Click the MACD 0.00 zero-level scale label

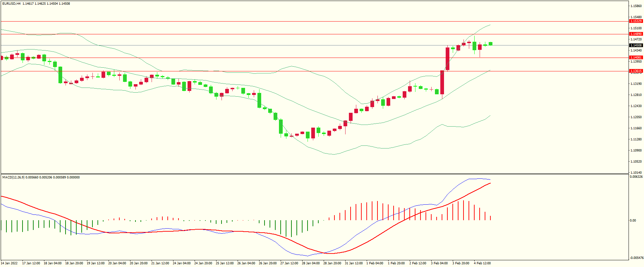(x=633, y=221)
